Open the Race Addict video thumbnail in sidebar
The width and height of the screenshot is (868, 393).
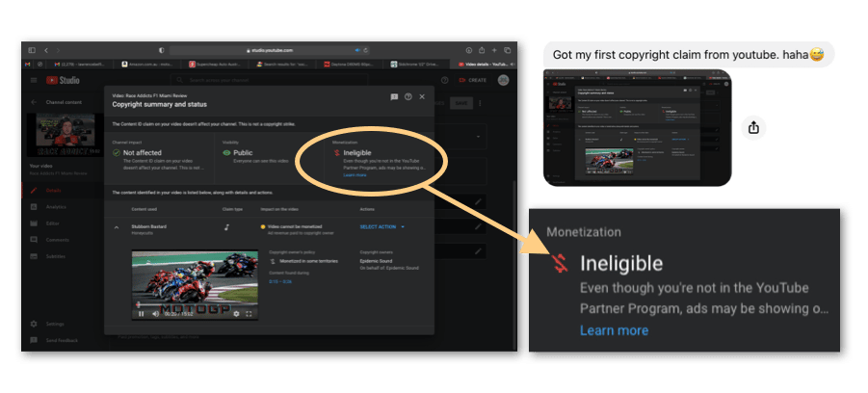[x=66, y=135]
